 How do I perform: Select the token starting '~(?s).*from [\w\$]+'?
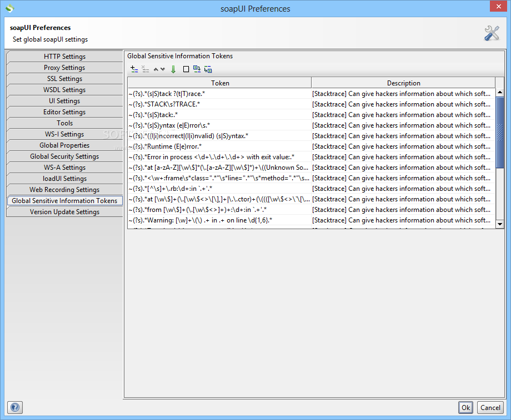click(219, 210)
